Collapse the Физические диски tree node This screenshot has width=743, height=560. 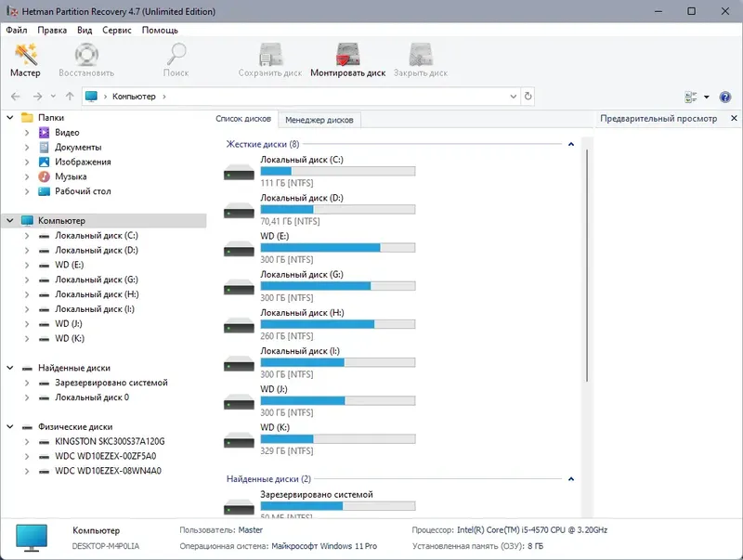click(x=10, y=426)
